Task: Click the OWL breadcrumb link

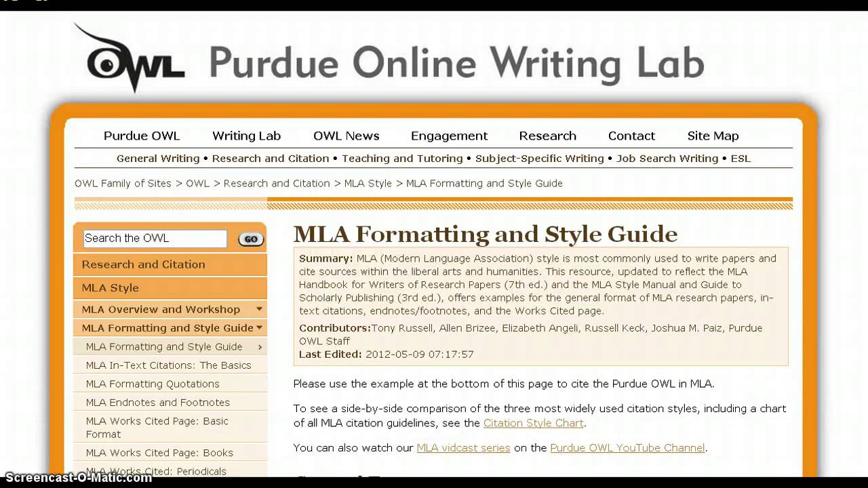Action: (x=198, y=184)
